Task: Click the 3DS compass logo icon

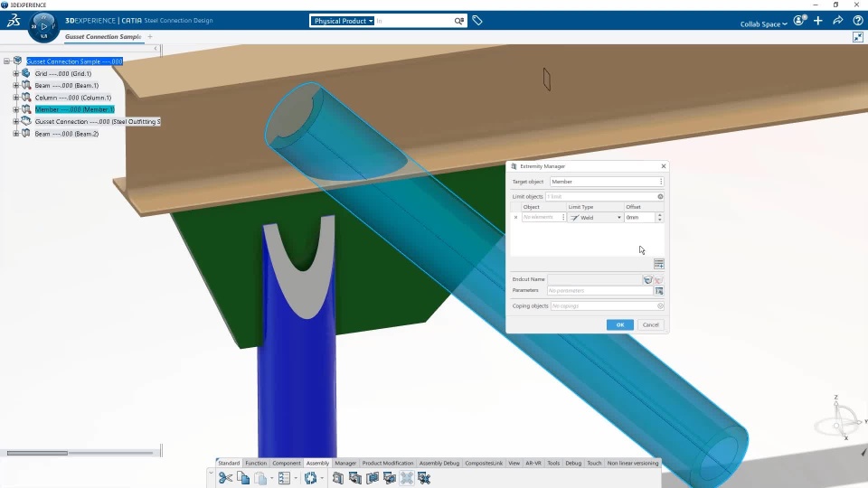Action: pyautogui.click(x=14, y=21)
